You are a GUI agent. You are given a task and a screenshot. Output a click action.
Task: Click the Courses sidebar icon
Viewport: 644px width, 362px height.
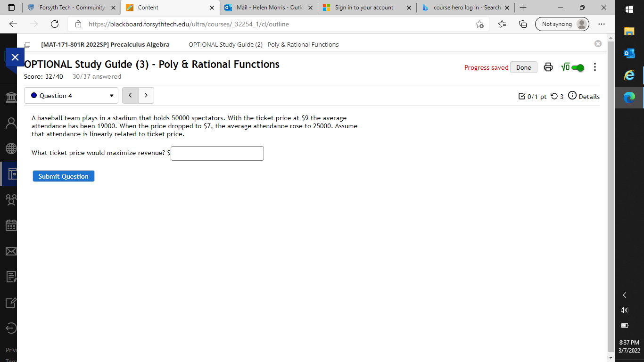[10, 174]
